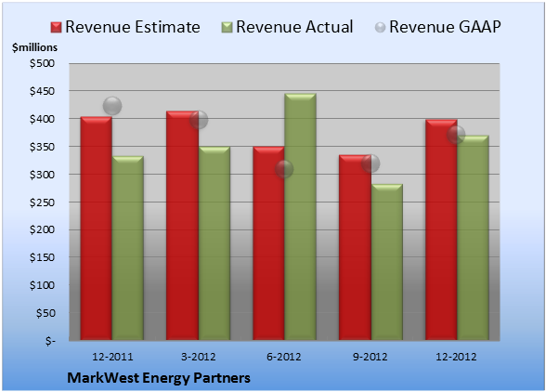Click the '$400' y-axis label
The height and width of the screenshot is (392, 546).
[x=42, y=119]
